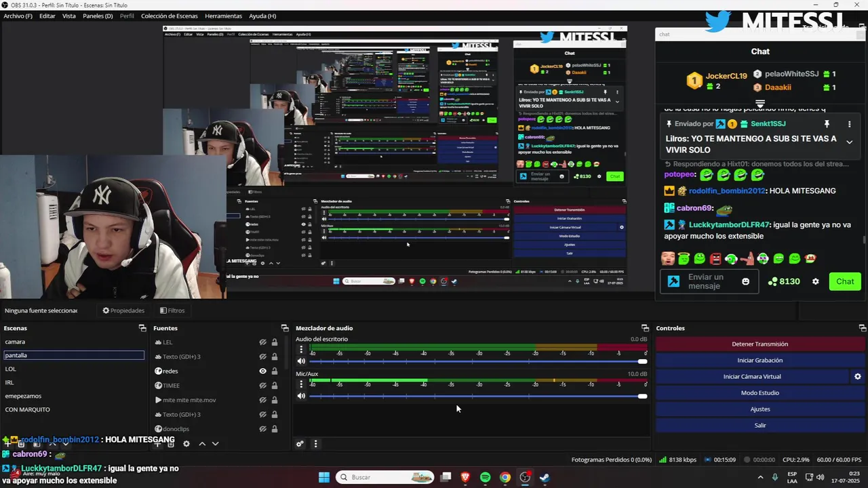Show the hidden donoclips source
The image size is (868, 488).
(x=262, y=428)
